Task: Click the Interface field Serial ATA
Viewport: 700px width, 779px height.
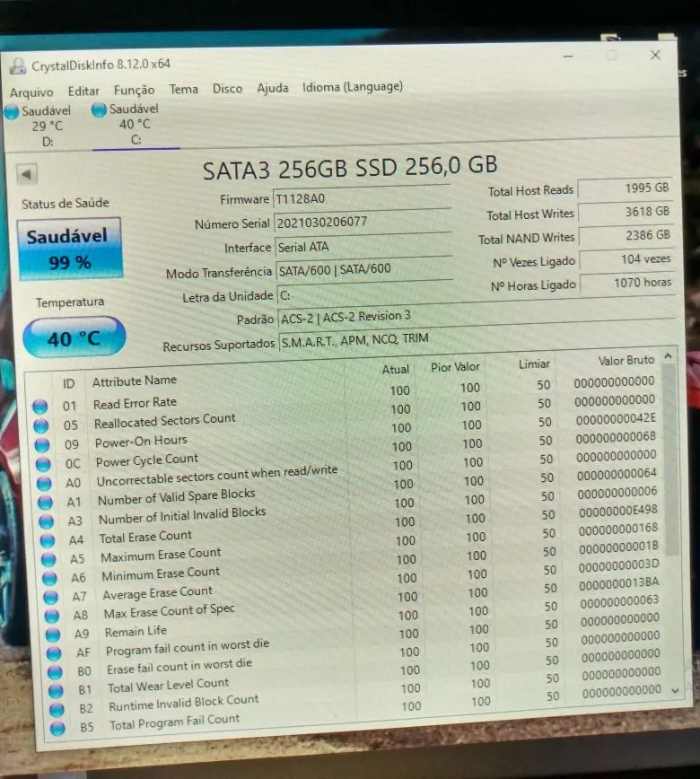Action: pos(363,246)
